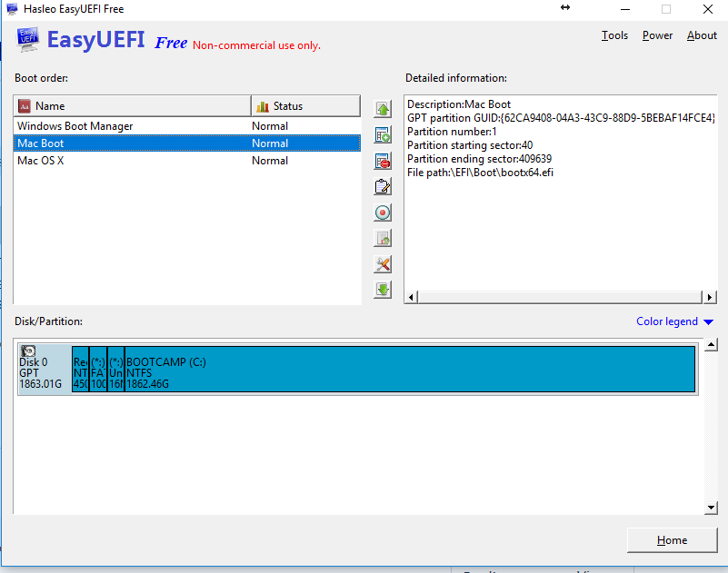
Task: Click the Partition number:1 line
Action: click(x=452, y=132)
